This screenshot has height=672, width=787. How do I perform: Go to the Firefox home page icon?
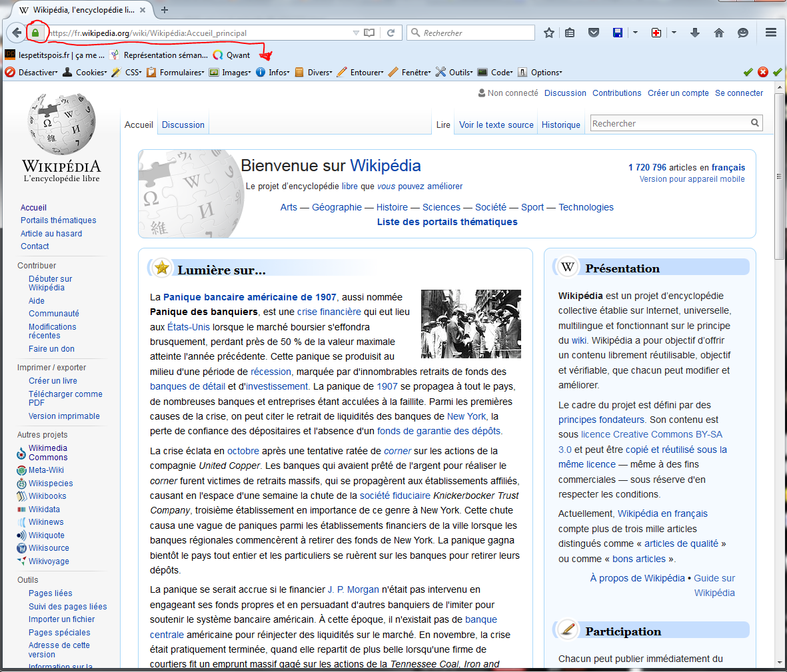[x=718, y=33]
